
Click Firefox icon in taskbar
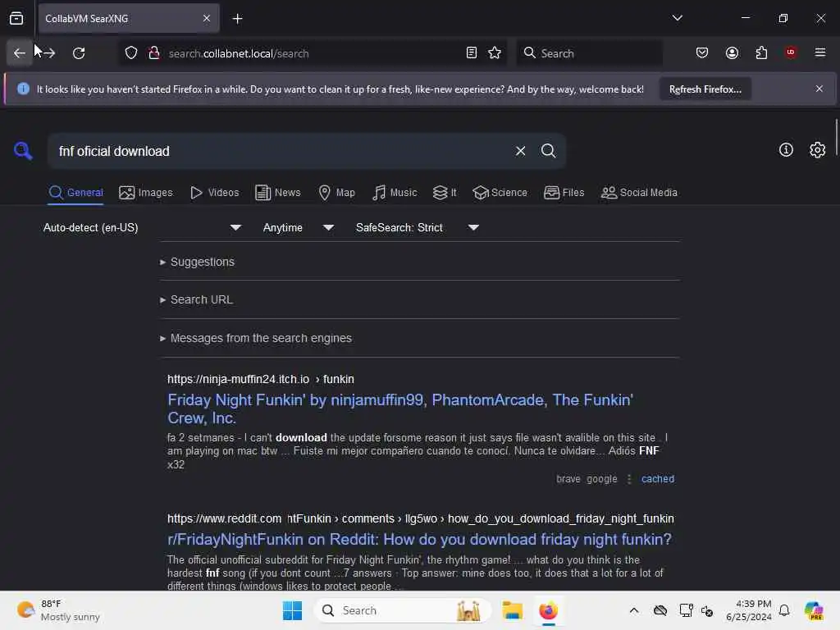tap(548, 610)
